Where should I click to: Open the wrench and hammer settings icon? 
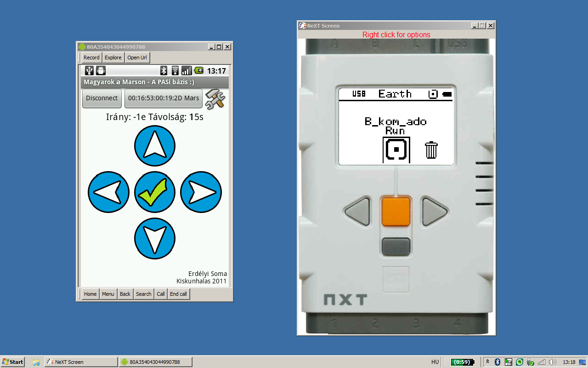tap(215, 98)
